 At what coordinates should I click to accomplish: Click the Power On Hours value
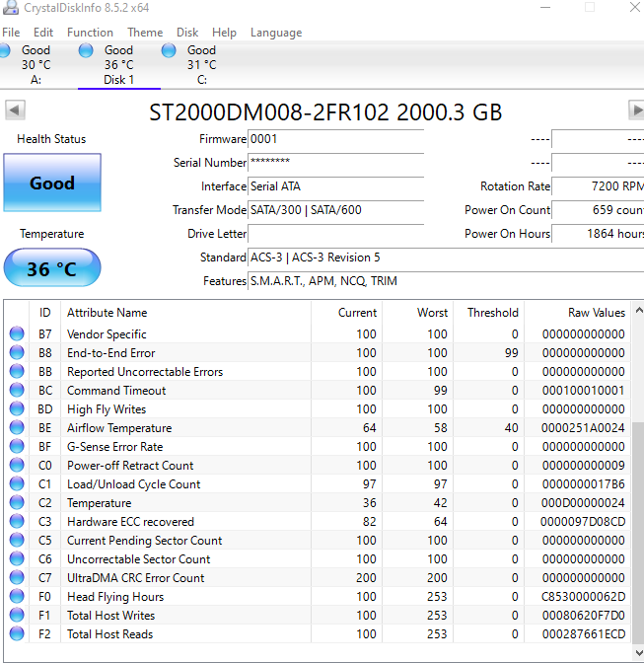(598, 234)
